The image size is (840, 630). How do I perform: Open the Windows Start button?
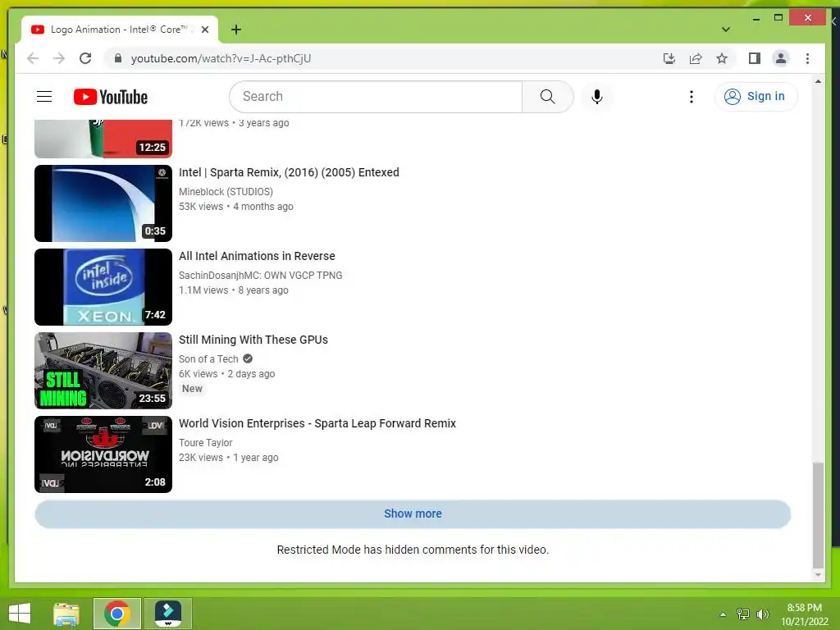point(20,614)
